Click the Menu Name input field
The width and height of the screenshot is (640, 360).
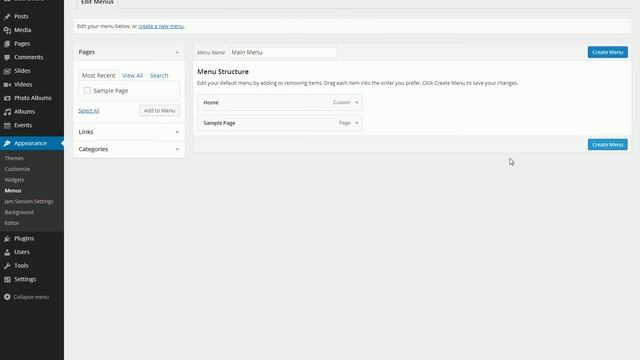click(x=283, y=52)
